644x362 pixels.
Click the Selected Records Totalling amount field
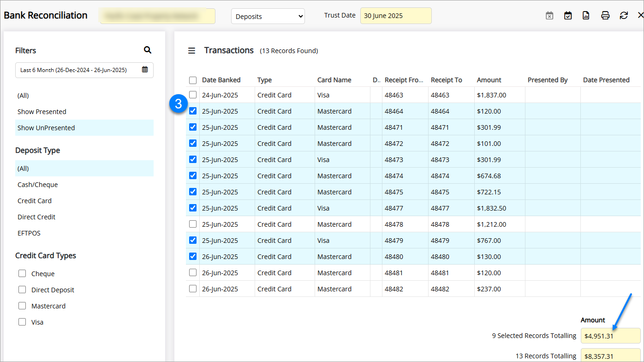pyautogui.click(x=610, y=336)
